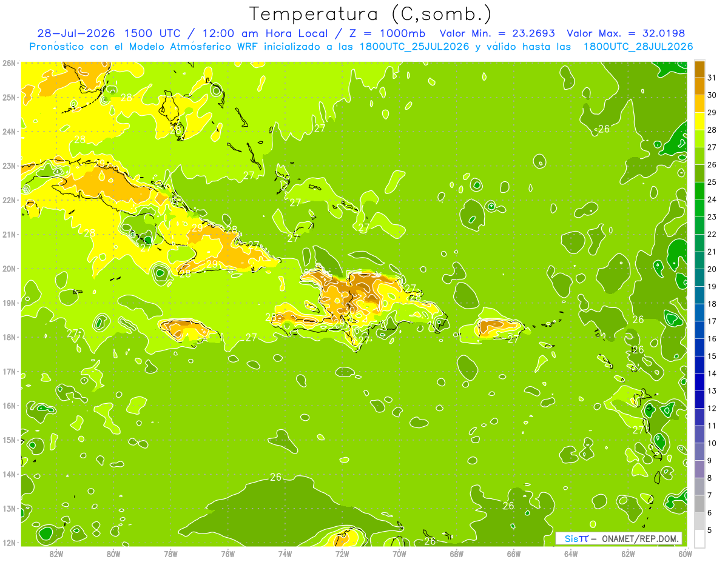Click the 66W longitude label
The image size is (728, 562).
[x=514, y=554]
